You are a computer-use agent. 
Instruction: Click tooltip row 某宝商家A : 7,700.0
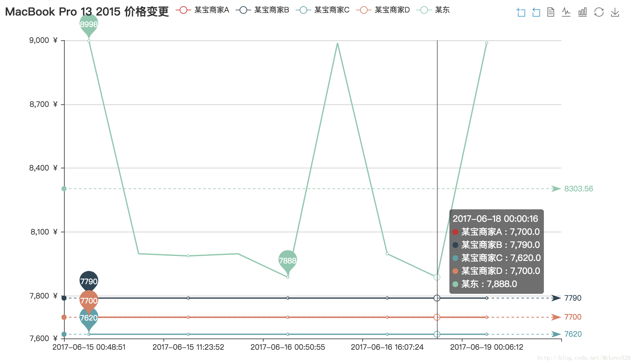[x=496, y=232]
